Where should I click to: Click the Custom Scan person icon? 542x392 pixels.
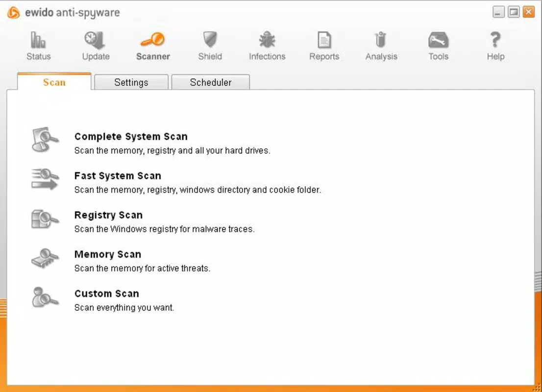coord(45,297)
